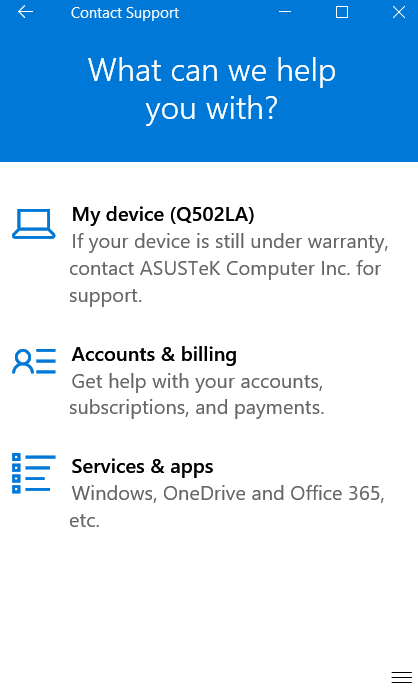Maximize the Contact Support window
This screenshot has width=418, height=700.
342,12
